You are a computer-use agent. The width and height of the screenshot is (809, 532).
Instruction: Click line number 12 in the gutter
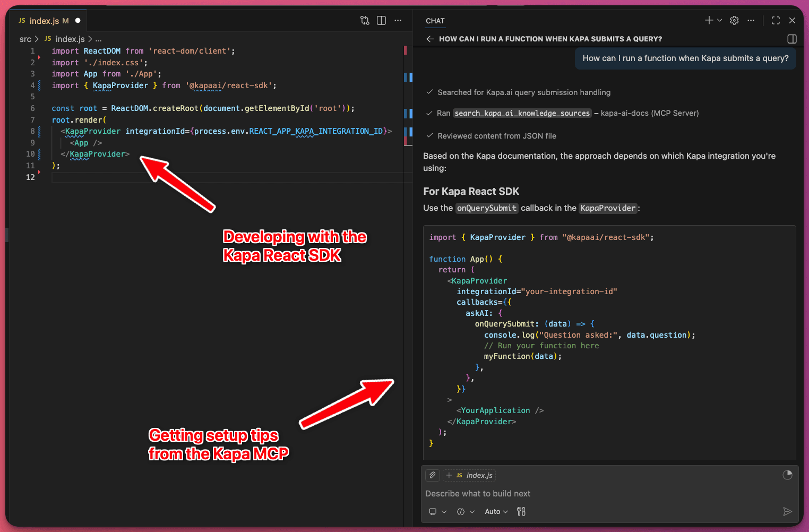tap(30, 177)
